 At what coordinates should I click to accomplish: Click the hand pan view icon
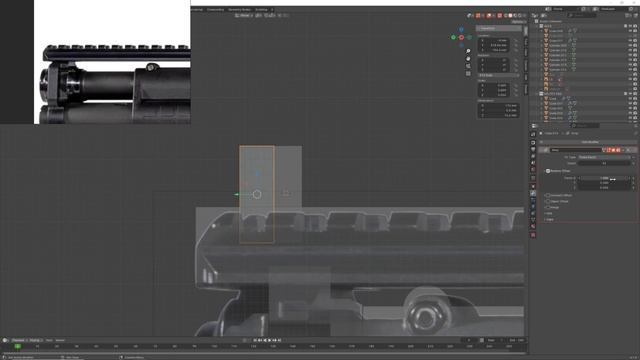[x=468, y=59]
